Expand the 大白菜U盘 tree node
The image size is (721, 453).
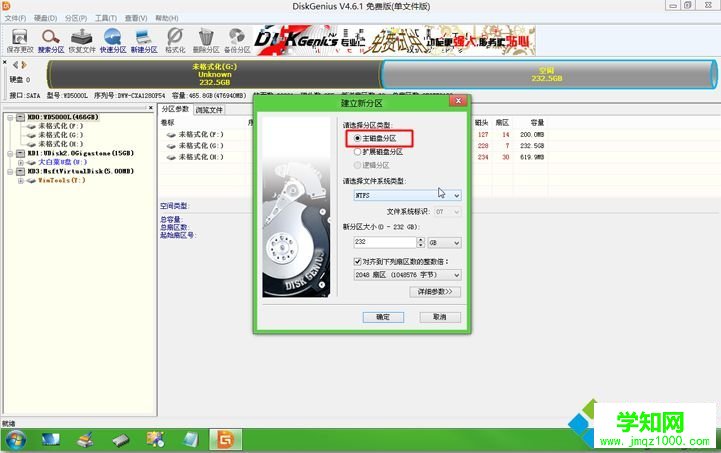[20, 162]
